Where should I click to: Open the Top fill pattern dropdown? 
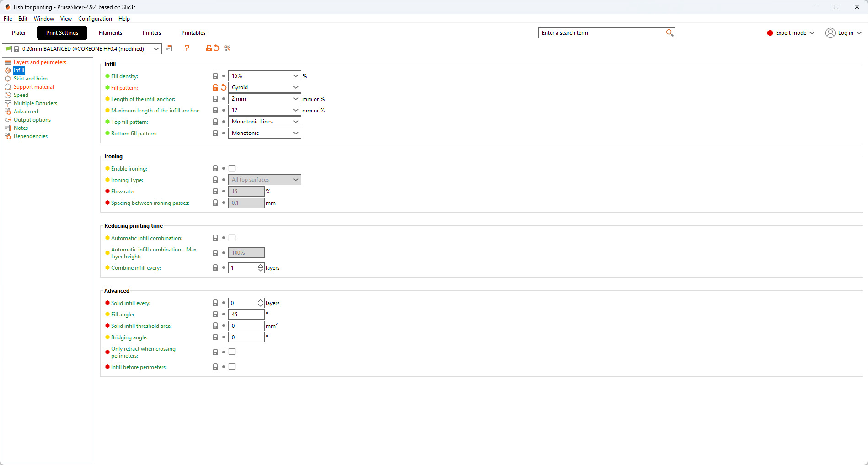tap(264, 122)
